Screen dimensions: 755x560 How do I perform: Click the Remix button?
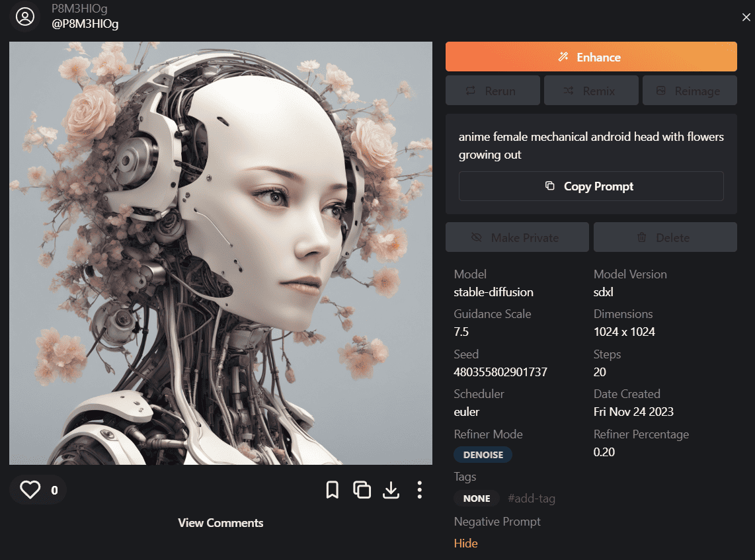(x=591, y=91)
